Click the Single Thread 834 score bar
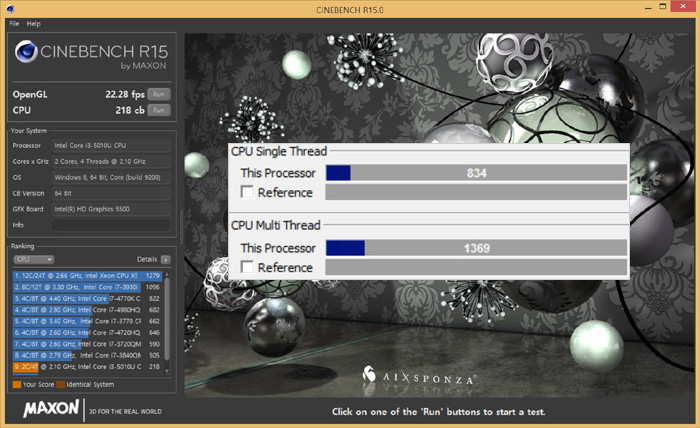The image size is (700, 428). coord(476,173)
